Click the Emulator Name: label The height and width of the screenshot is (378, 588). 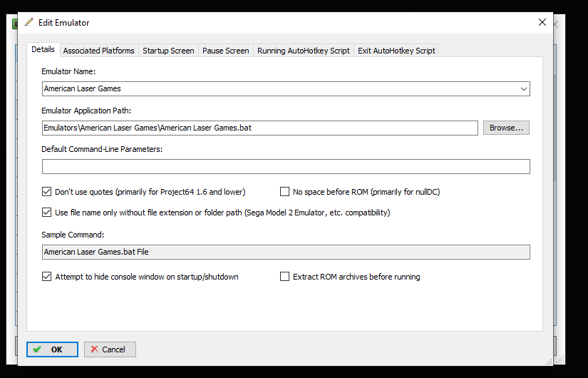(68, 71)
